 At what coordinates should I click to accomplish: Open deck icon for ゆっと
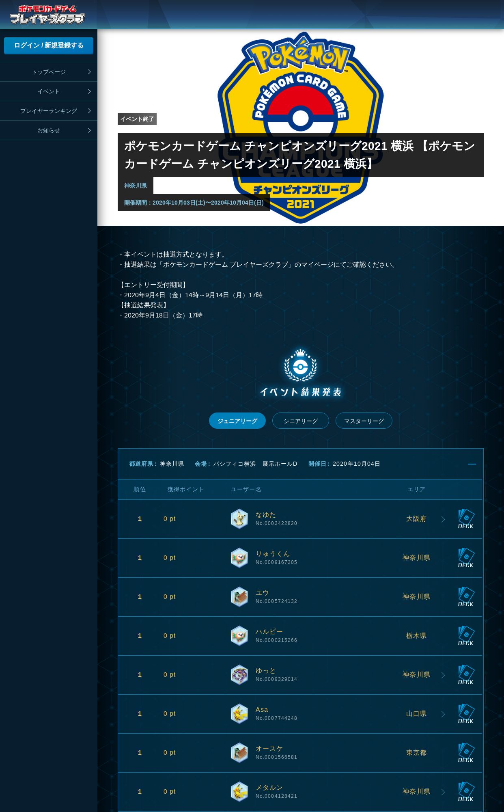[466, 675]
